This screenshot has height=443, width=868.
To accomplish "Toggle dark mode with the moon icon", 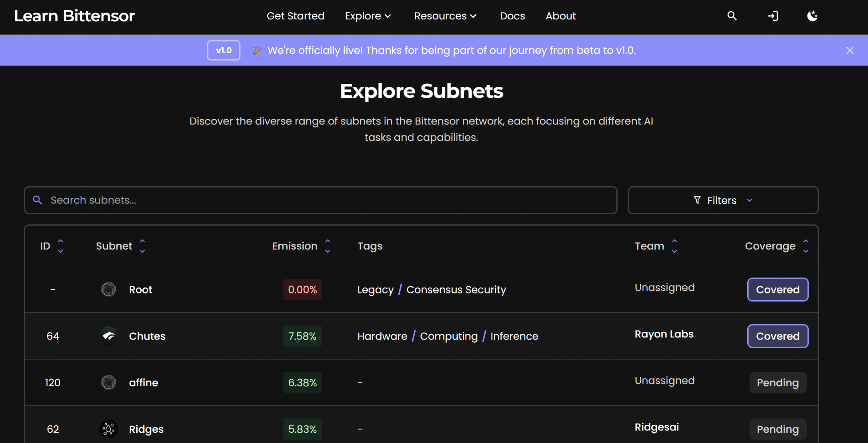I will click(812, 16).
